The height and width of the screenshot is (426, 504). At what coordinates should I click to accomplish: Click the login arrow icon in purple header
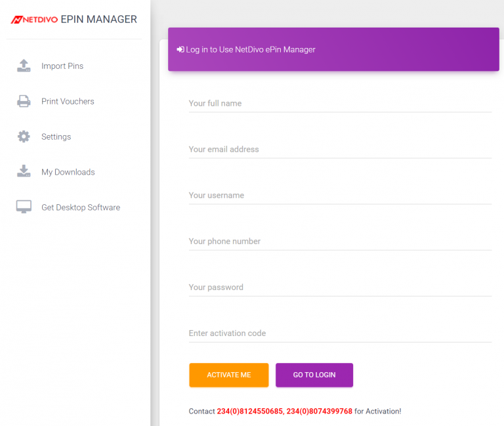[x=180, y=49]
